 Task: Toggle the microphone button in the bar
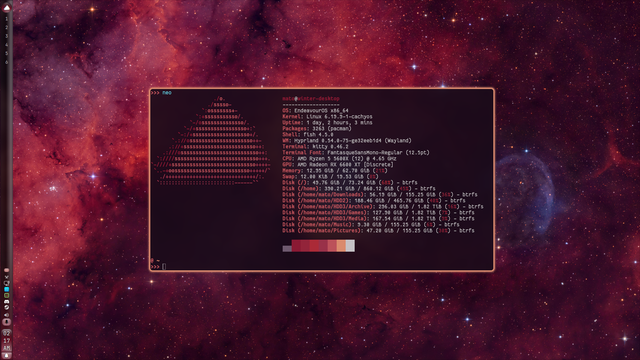(7, 322)
